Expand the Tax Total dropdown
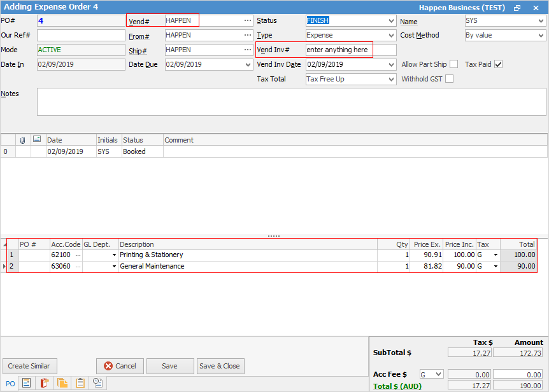The width and height of the screenshot is (549, 392). coord(391,79)
